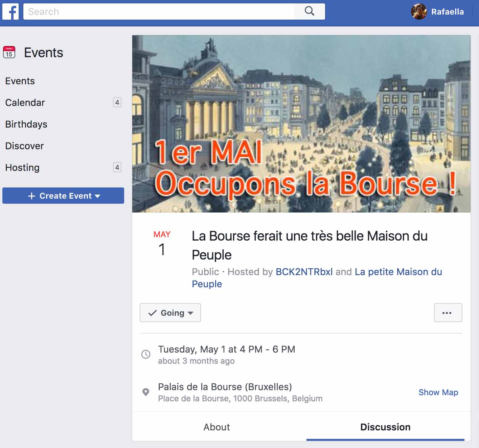Click the search magnifier icon
This screenshot has width=479, height=448.
click(x=309, y=11)
